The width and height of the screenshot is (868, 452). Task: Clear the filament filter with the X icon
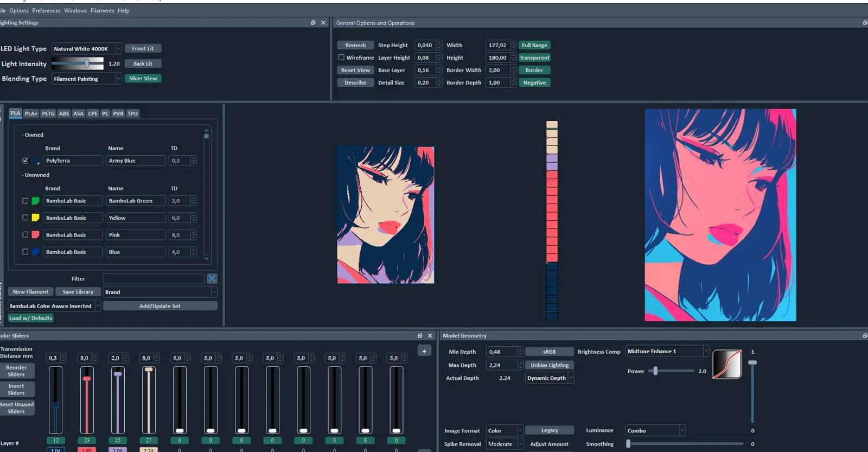pyautogui.click(x=212, y=278)
